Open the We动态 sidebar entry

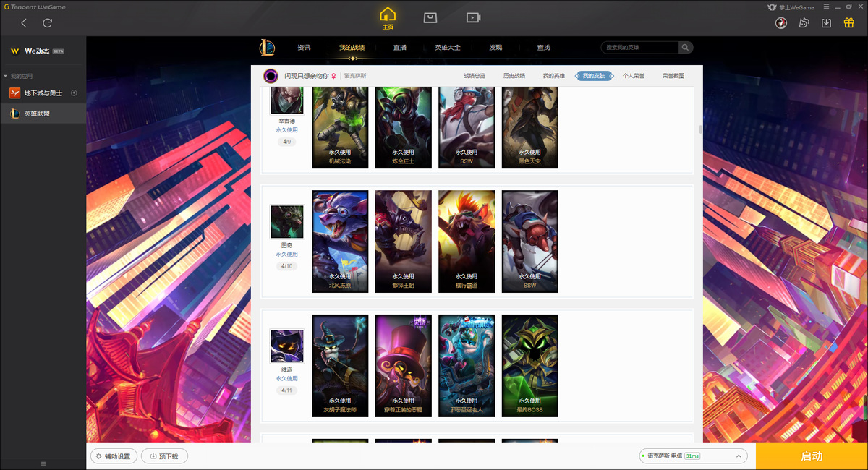[43, 51]
